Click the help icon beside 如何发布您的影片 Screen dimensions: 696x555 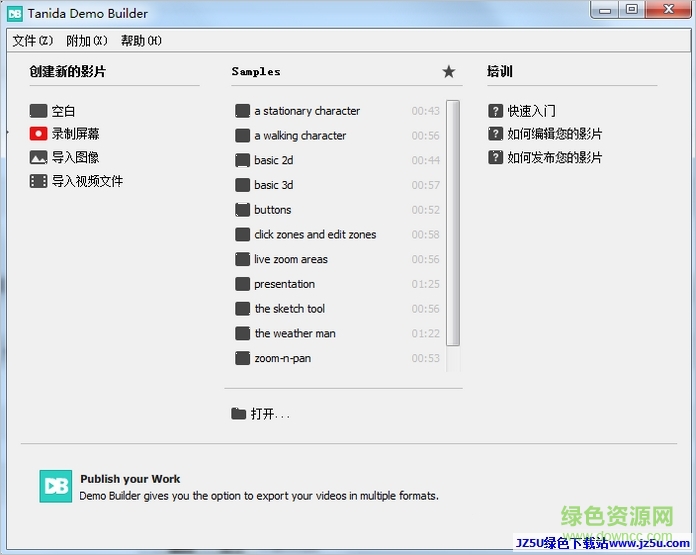click(x=495, y=157)
